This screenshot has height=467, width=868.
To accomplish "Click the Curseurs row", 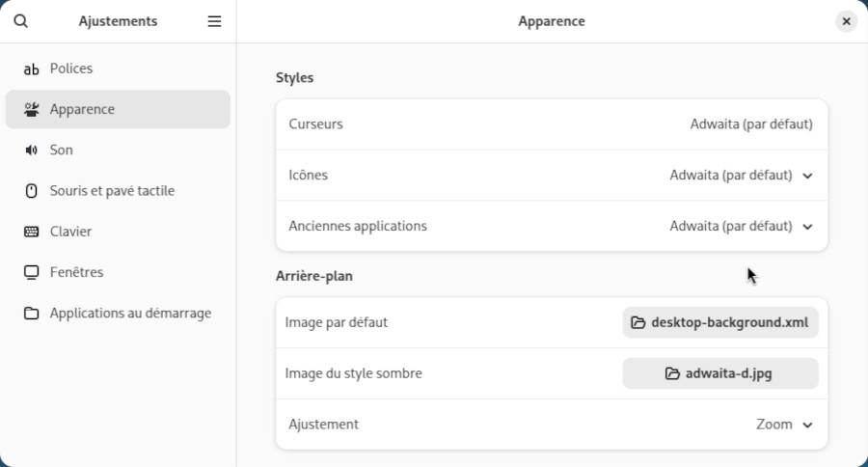I will click(552, 124).
